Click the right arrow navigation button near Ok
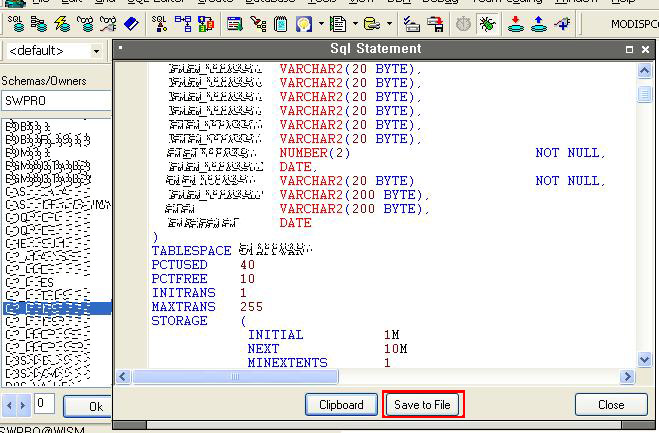The height and width of the screenshot is (433, 659). (x=23, y=406)
